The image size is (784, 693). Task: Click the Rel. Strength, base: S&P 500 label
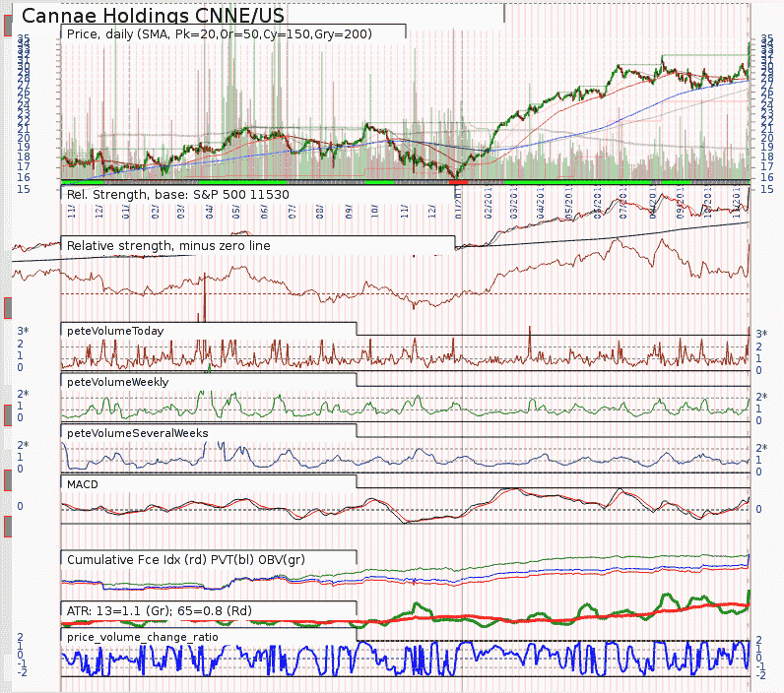point(178,194)
